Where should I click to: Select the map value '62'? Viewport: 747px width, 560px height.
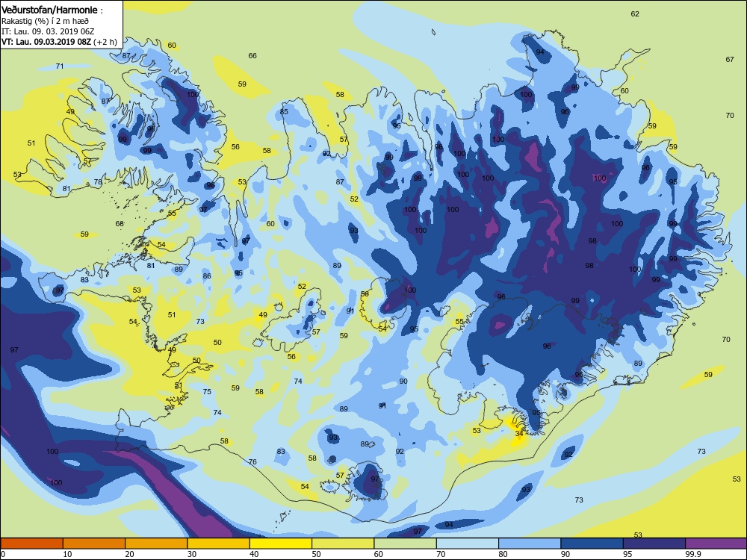coord(635,13)
